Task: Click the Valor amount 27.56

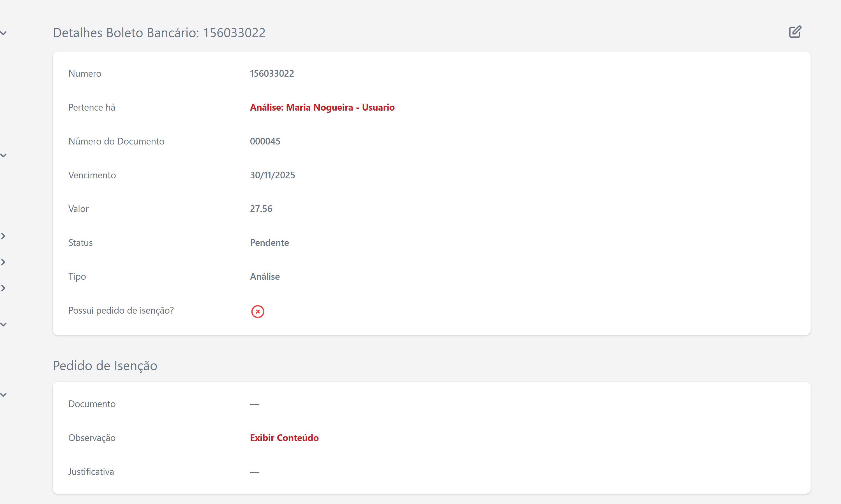Action: point(261,209)
